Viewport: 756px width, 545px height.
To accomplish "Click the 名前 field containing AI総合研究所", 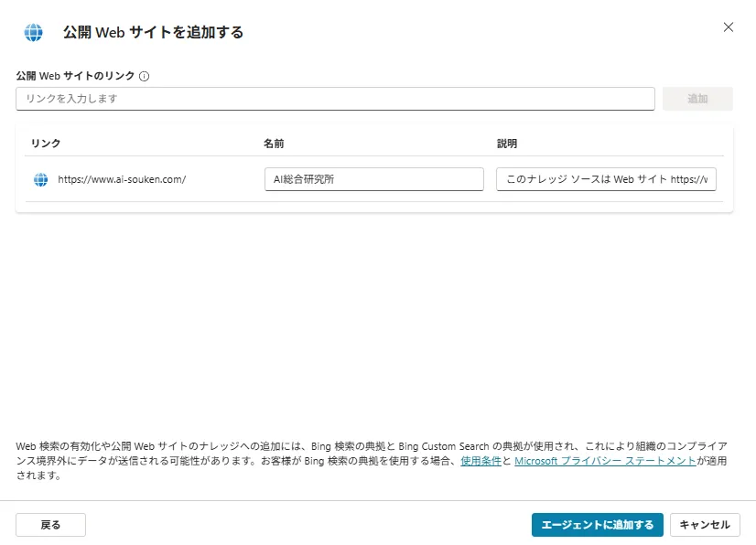I will pos(373,179).
